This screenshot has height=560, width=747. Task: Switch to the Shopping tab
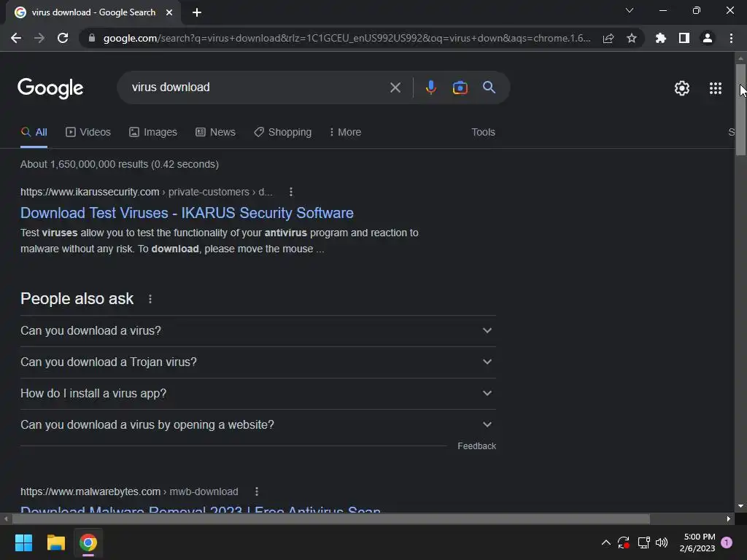282,133
